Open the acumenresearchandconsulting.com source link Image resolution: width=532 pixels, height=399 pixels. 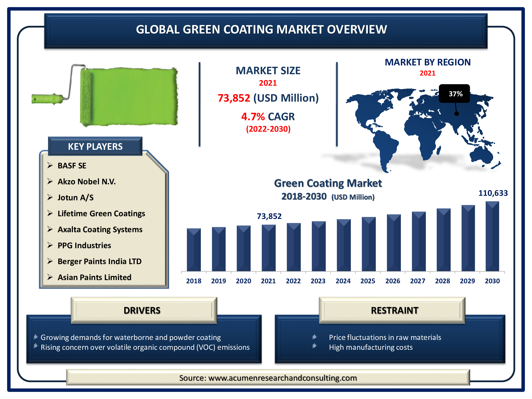[282, 378]
